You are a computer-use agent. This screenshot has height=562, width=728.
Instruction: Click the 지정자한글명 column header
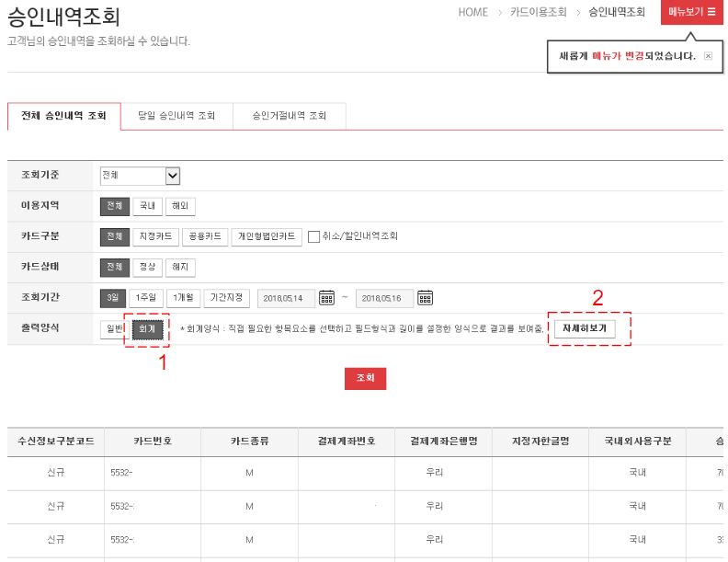[540, 442]
